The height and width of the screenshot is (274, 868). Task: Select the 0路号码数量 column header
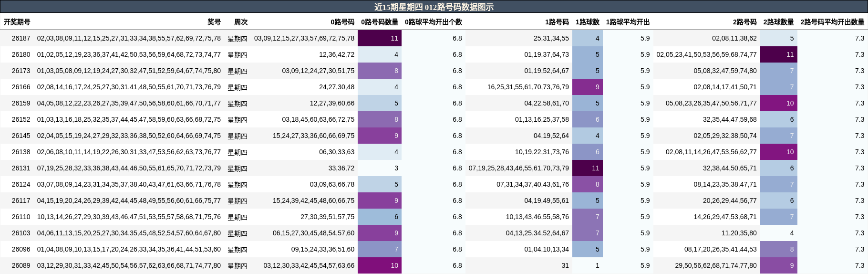(x=380, y=22)
